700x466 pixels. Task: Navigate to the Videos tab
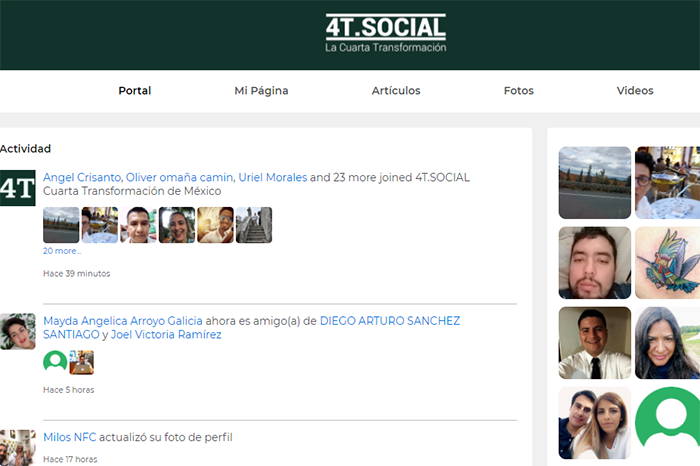coord(635,91)
